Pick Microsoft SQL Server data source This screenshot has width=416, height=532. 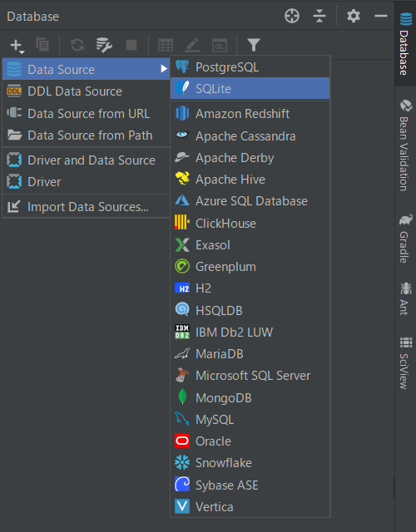[x=250, y=376]
